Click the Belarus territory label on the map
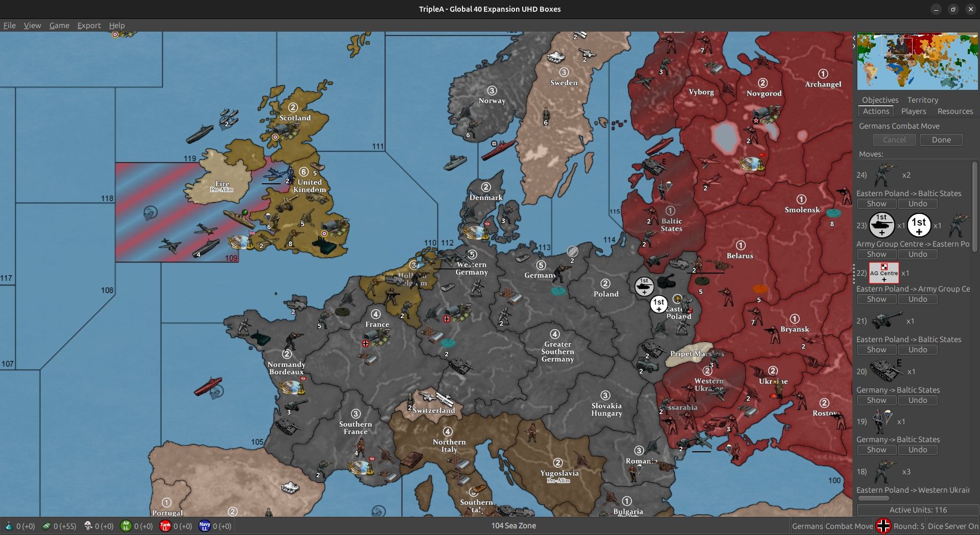 [740, 256]
